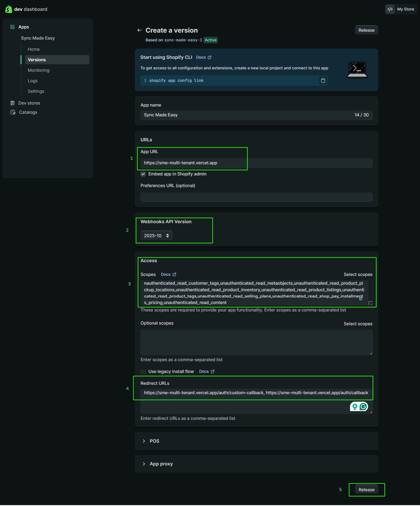Open the Webhooks API Version dropdown
The image size is (420, 506).
156,236
